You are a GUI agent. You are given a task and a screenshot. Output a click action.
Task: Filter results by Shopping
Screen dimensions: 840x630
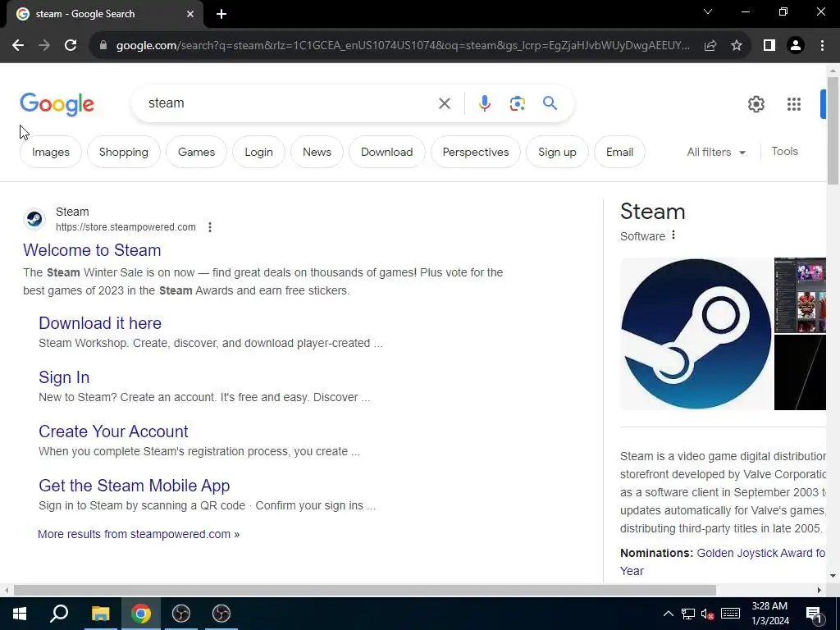(124, 152)
